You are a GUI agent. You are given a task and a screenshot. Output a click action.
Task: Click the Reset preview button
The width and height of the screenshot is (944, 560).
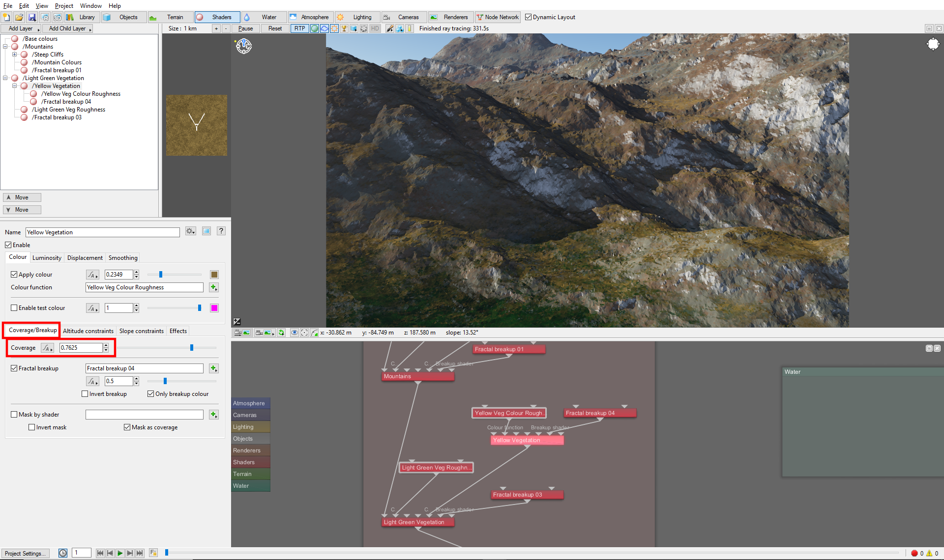[x=275, y=28]
